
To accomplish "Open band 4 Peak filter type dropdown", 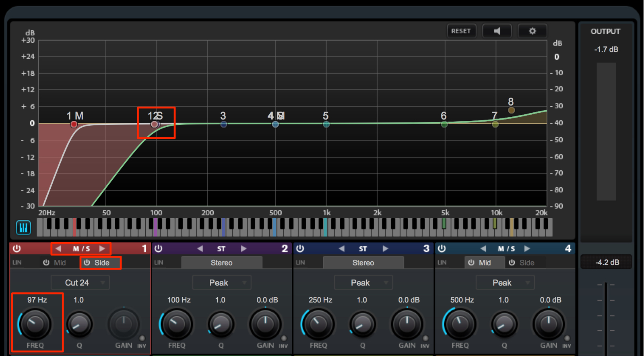I will pos(505,283).
